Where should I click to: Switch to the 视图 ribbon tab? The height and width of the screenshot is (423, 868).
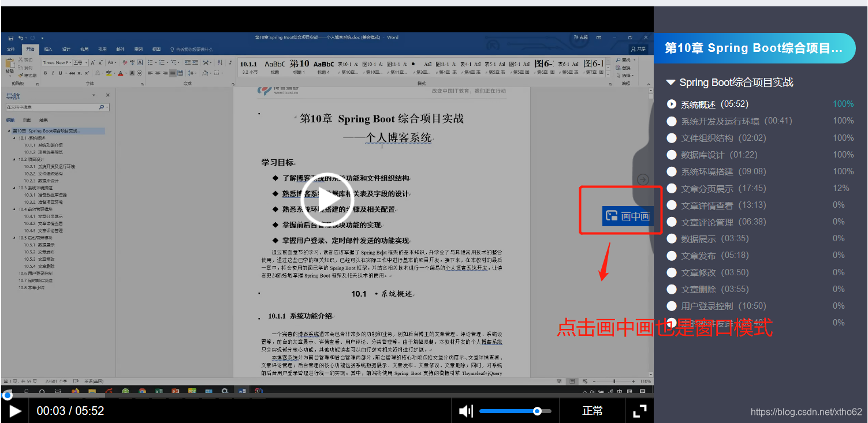point(157,49)
